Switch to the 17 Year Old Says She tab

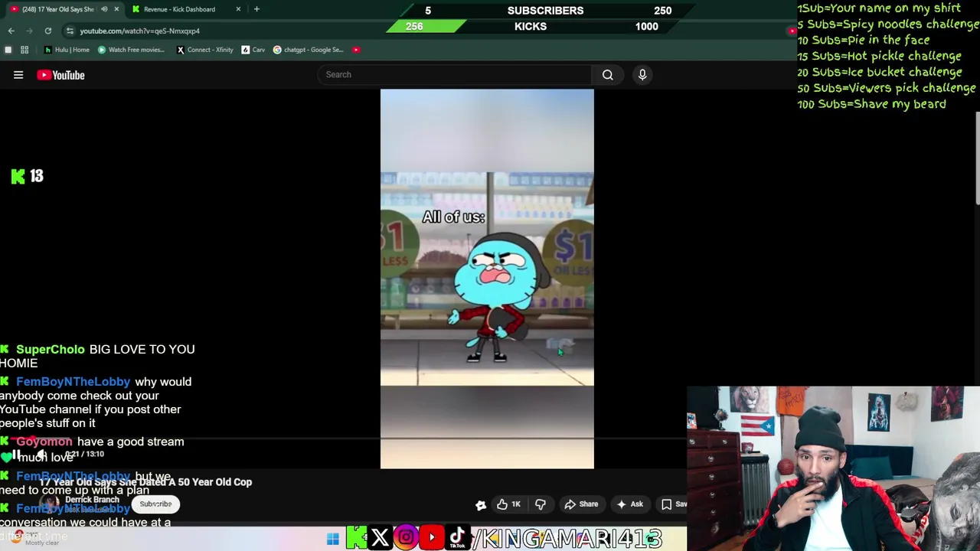(x=57, y=9)
